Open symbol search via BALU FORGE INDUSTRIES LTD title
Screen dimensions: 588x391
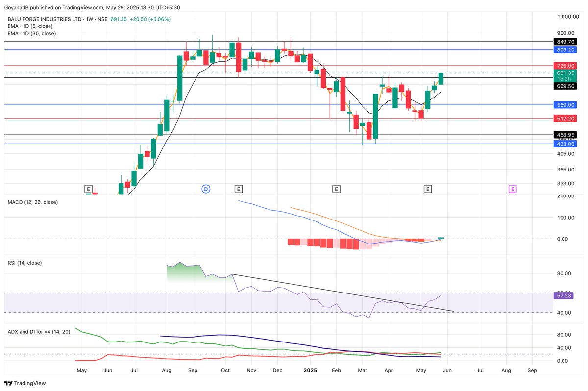(x=44, y=19)
